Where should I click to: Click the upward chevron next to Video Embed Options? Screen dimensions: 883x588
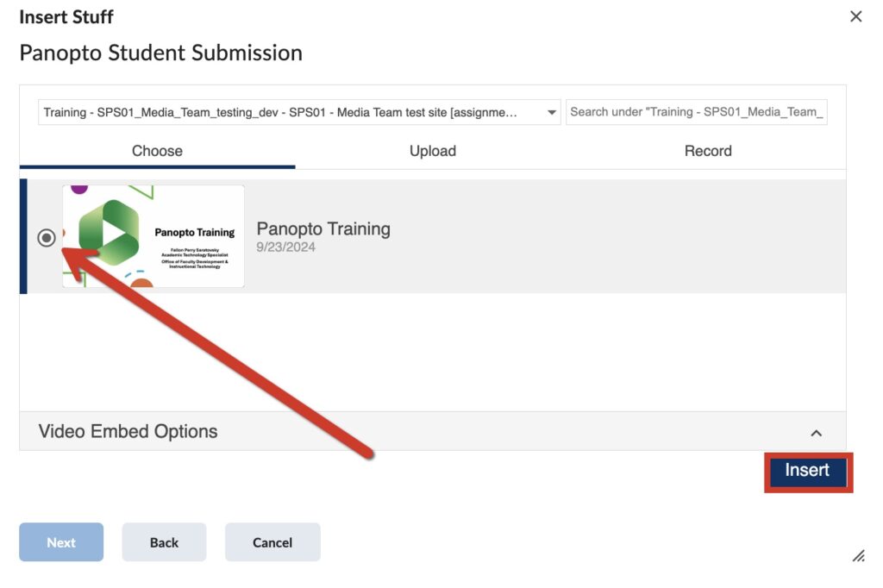coord(817,432)
